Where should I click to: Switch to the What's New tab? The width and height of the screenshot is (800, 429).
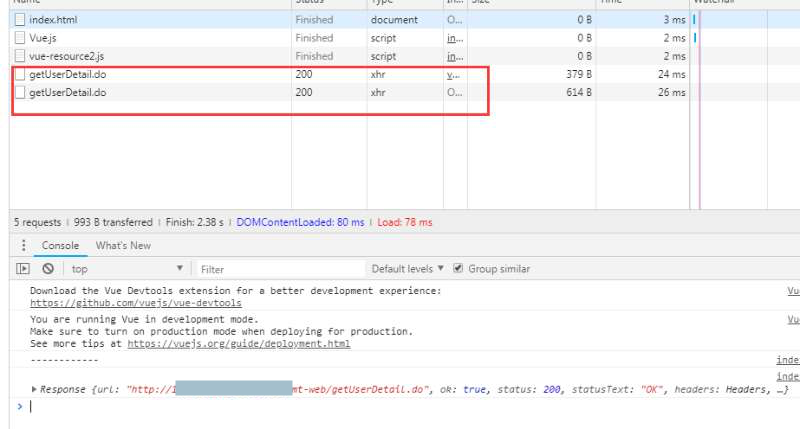click(123, 245)
